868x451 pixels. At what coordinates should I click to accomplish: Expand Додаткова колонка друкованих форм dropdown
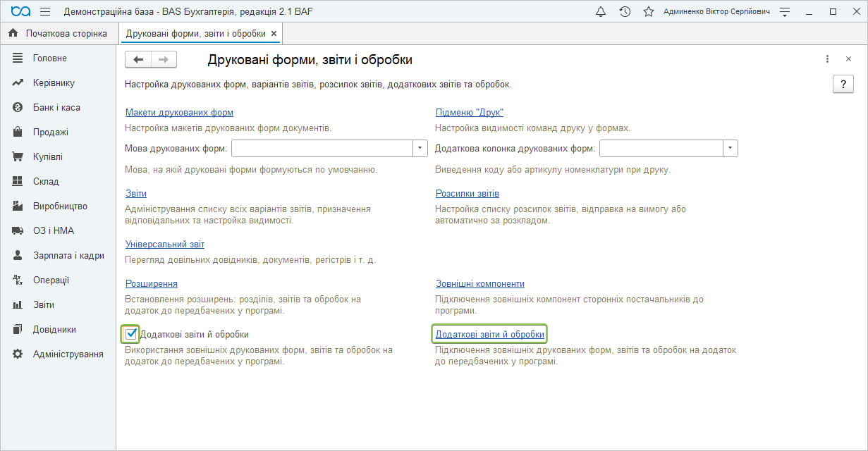tap(731, 148)
